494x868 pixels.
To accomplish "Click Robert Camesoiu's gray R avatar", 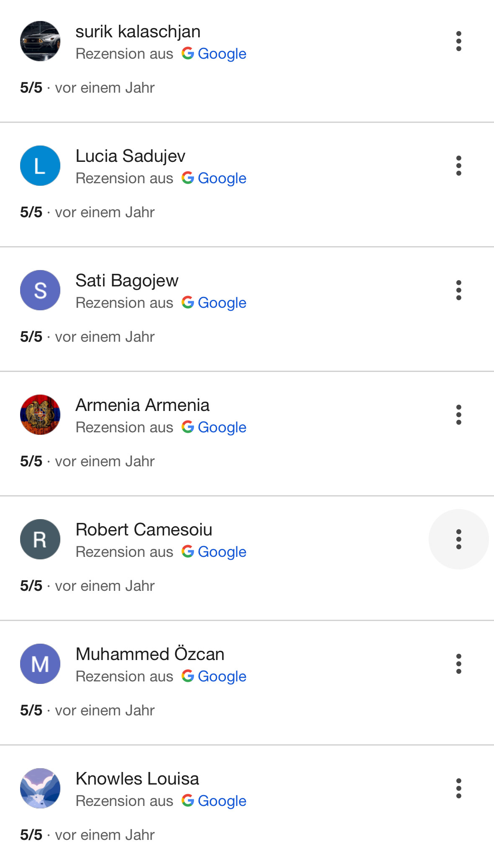I will [40, 539].
